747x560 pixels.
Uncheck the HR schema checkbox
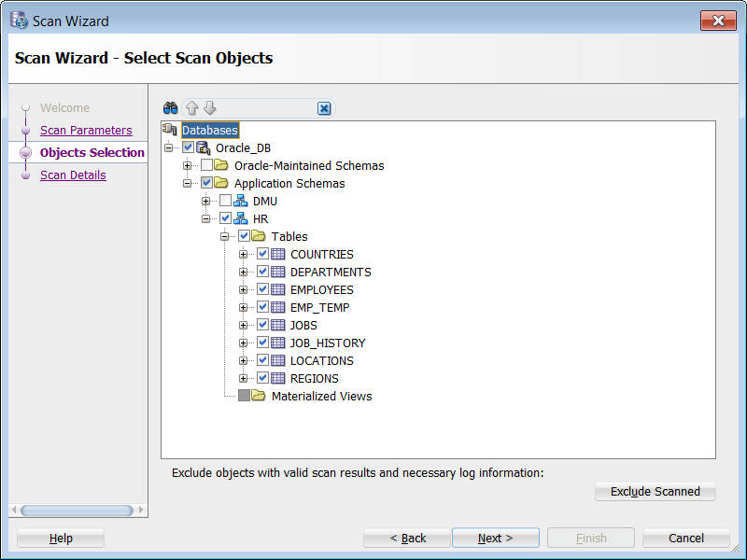tap(225, 218)
